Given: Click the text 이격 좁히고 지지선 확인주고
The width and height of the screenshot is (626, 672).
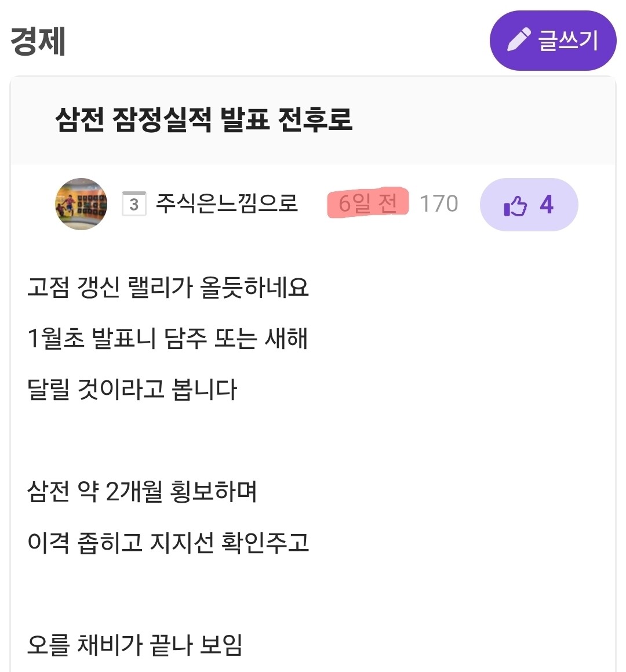Looking at the screenshot, I should (168, 542).
